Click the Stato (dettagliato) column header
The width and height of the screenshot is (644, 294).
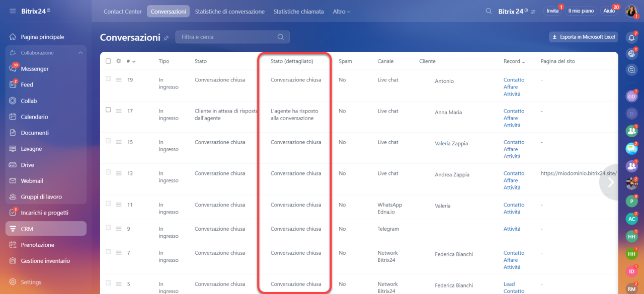(292, 61)
